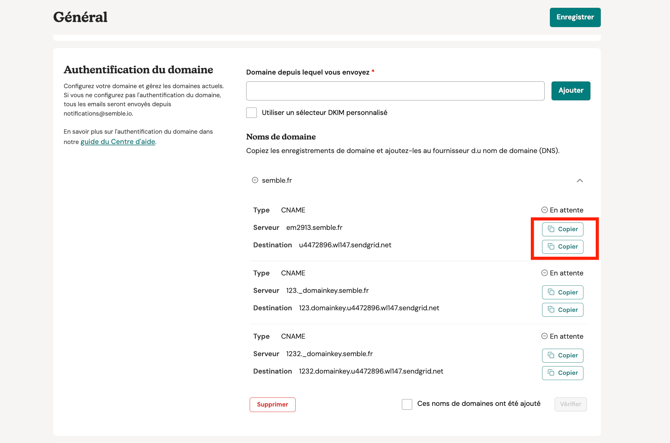Image resolution: width=670 pixels, height=443 pixels.
Task: Copy destination 123.domainkey.u4472896.wl147.sendgrid.net
Action: click(x=562, y=310)
